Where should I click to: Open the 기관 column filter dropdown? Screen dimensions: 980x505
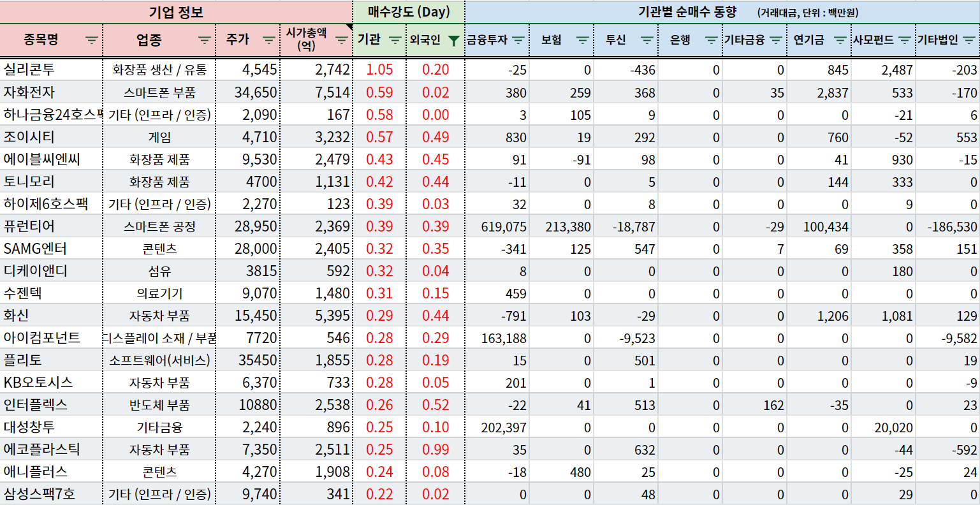(395, 40)
